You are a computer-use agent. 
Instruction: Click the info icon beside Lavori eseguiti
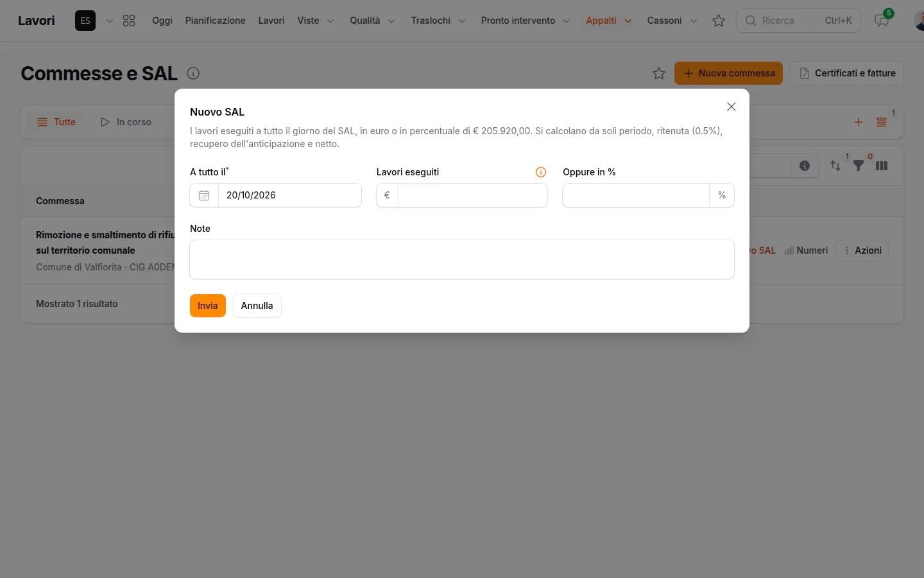(541, 172)
